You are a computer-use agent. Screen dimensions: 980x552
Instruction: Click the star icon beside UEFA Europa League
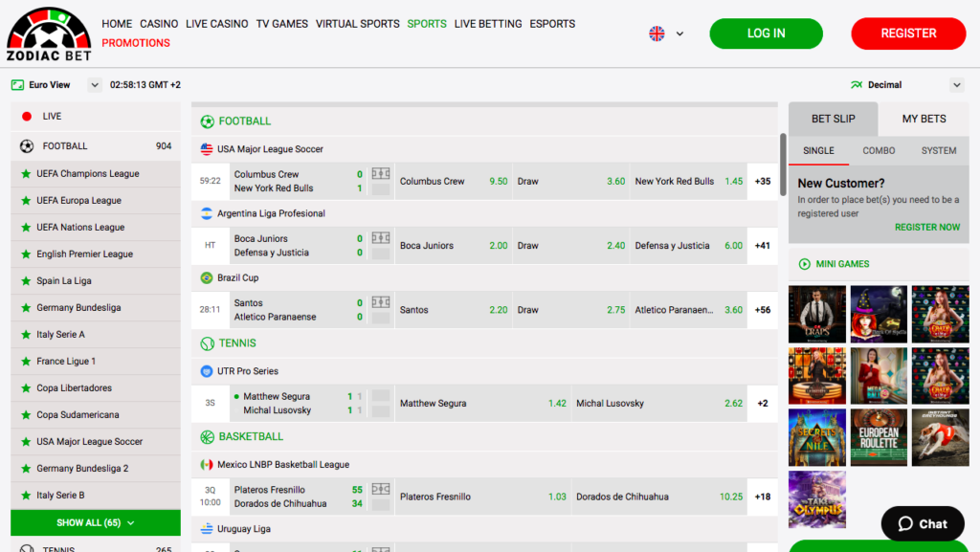(x=26, y=201)
